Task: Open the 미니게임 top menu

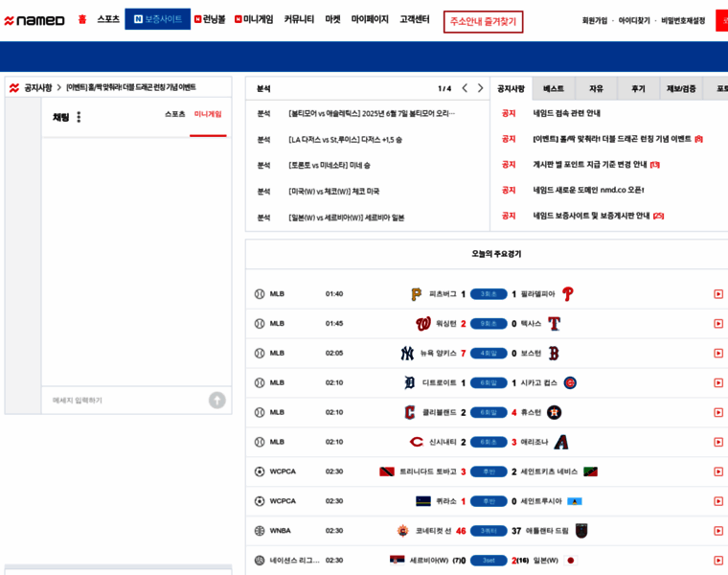Action: coord(254,19)
